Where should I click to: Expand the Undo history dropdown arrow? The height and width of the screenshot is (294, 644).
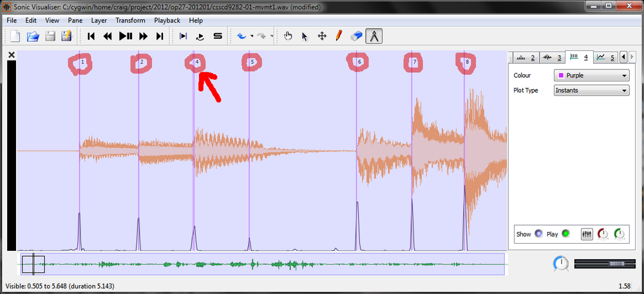click(x=252, y=36)
